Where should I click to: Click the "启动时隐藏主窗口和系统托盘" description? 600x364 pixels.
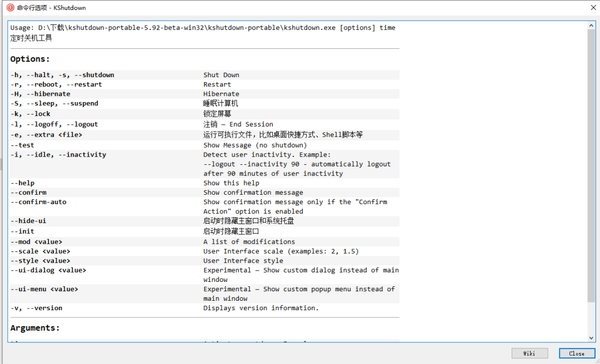249,221
